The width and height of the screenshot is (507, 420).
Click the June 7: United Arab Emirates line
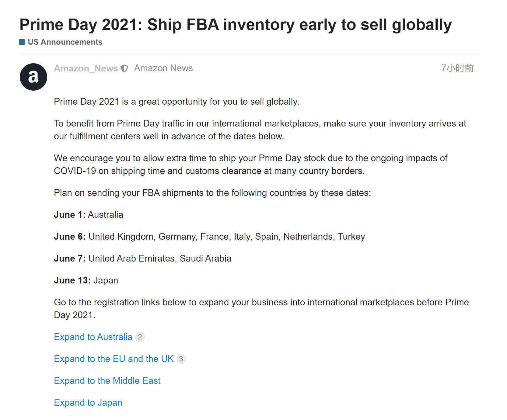click(142, 259)
